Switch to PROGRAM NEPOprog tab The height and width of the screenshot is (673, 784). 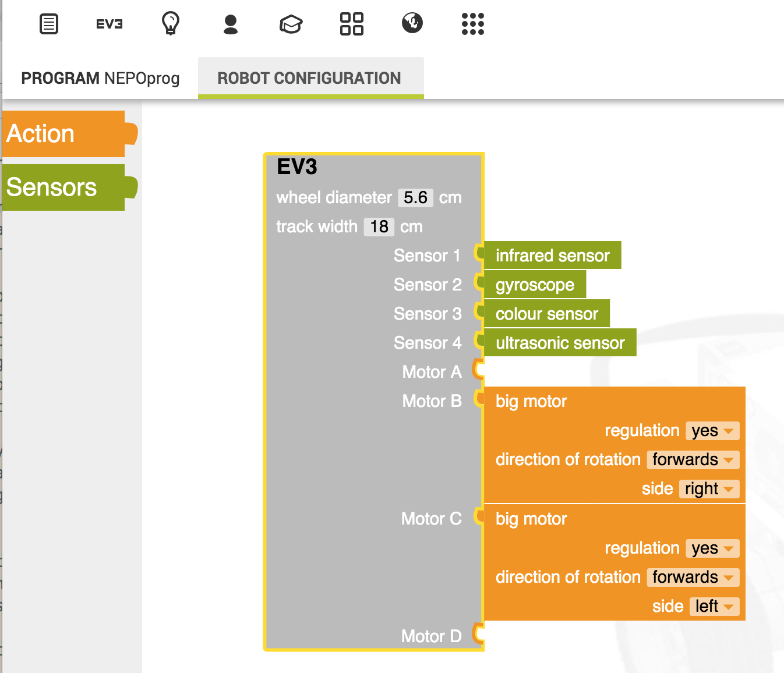click(x=100, y=78)
